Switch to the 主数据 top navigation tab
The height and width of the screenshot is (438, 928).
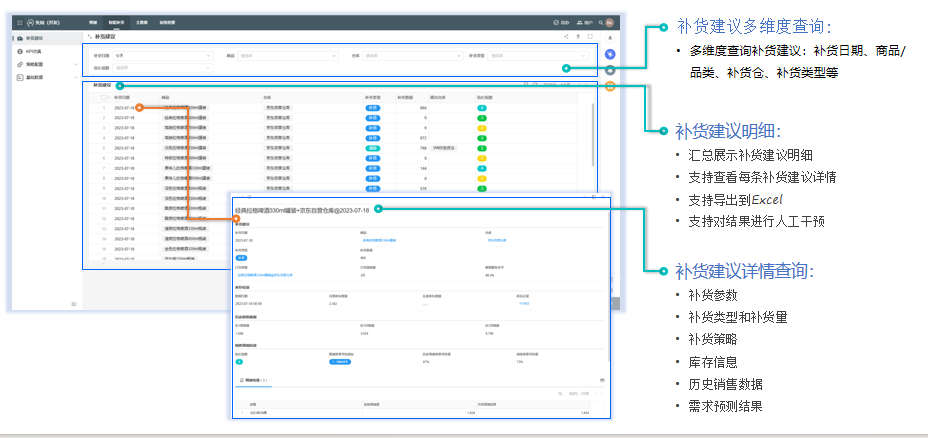pyautogui.click(x=141, y=21)
